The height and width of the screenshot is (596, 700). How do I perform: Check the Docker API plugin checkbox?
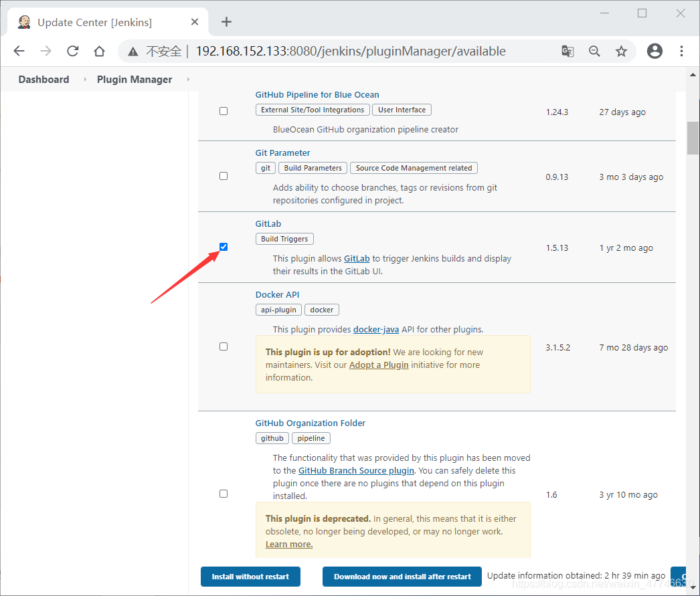224,346
